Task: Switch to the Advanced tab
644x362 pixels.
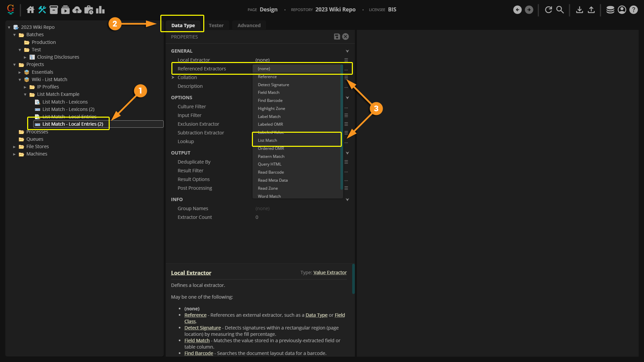Action: 249,25
